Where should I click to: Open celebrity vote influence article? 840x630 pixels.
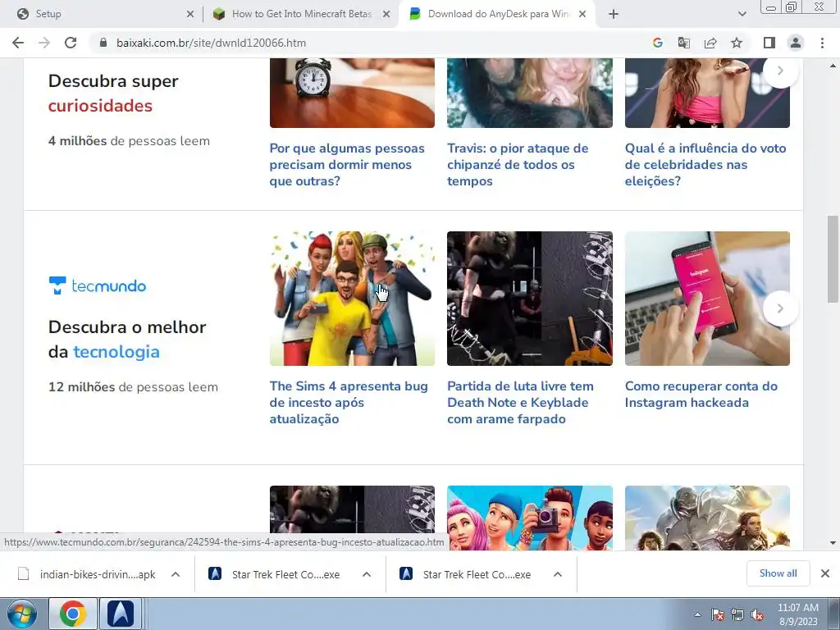coord(705,164)
